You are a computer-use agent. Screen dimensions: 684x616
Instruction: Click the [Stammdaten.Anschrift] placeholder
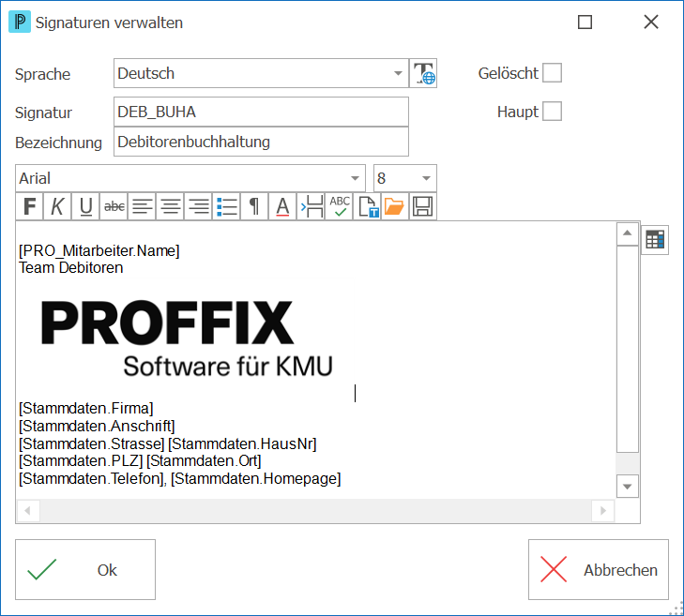point(97,426)
